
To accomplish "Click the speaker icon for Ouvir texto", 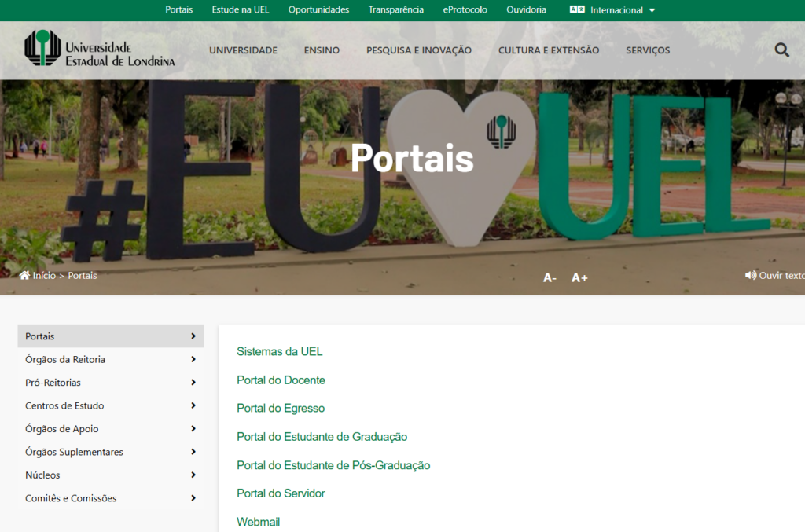I will (x=751, y=276).
